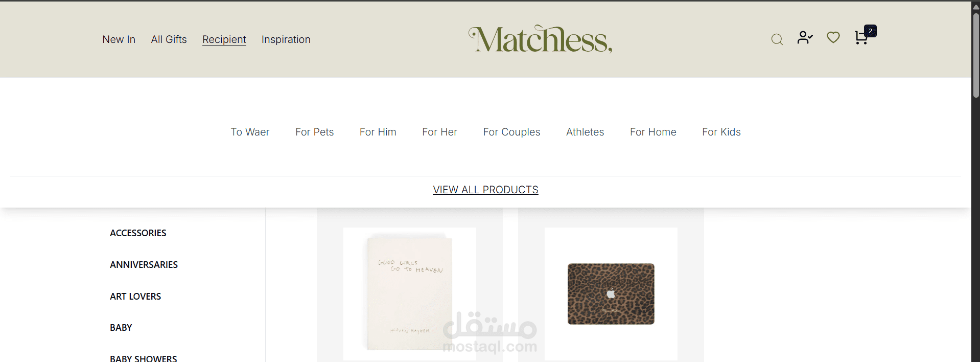The image size is (980, 362).
Task: Click the Matchless logo
Action: tap(540, 39)
